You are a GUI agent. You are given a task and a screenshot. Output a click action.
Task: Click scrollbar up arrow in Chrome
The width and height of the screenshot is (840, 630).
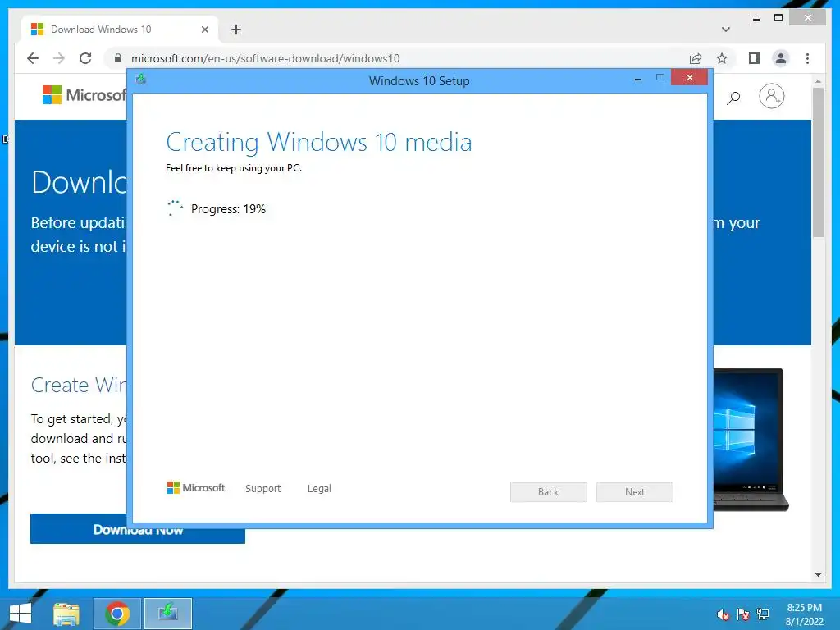(818, 81)
